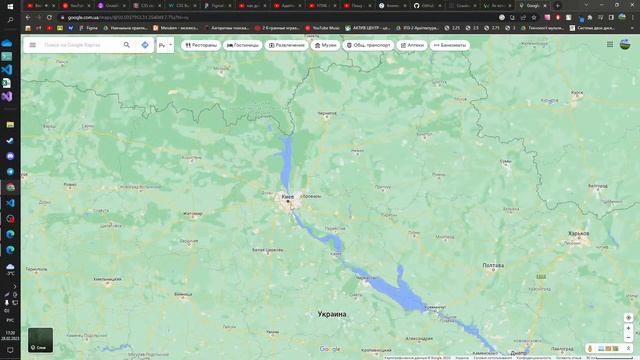The image size is (640, 360).
Task: Open Visual Studio from the taskbar
Action: (7, 96)
